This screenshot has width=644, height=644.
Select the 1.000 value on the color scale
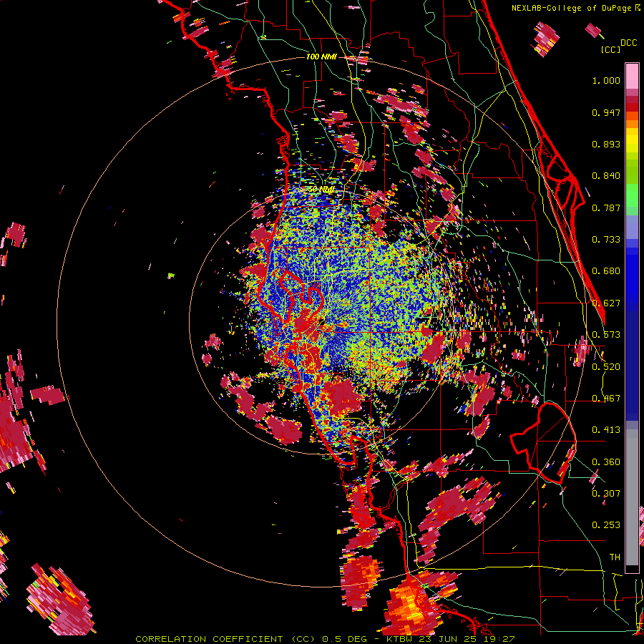pyautogui.click(x=606, y=80)
